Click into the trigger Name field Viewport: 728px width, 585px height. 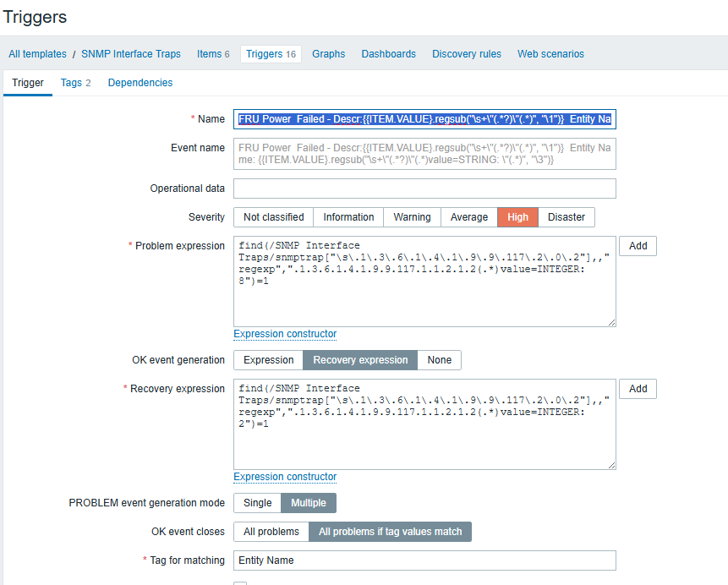coord(424,119)
